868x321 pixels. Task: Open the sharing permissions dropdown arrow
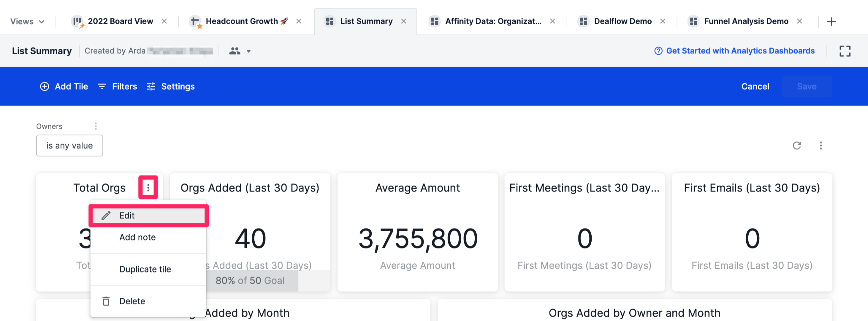coord(249,51)
